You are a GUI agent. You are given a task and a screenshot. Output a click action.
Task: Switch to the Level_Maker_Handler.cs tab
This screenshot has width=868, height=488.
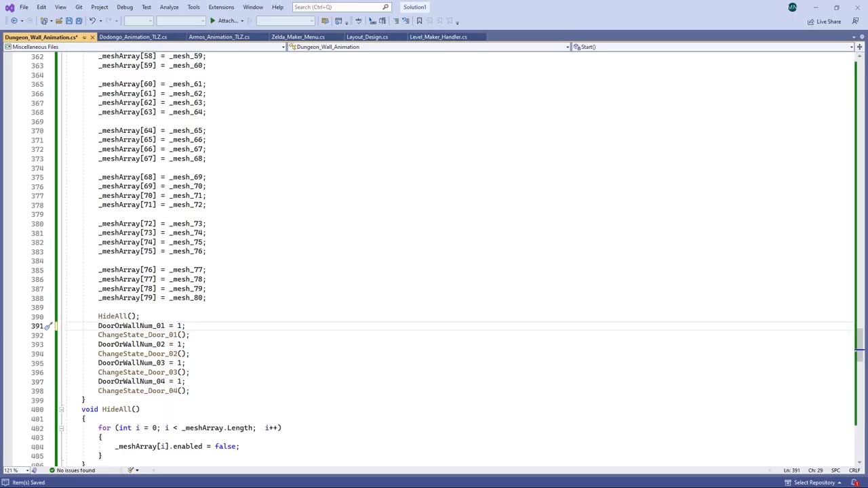point(438,37)
